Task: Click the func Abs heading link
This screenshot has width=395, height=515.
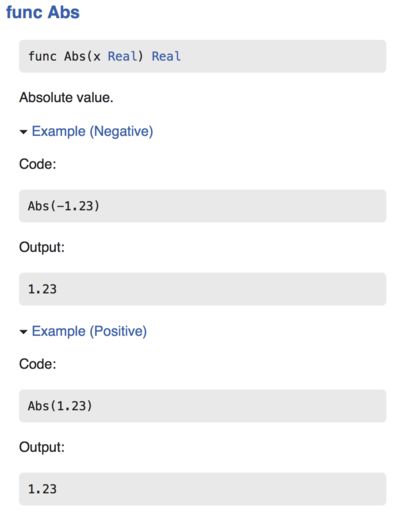Action: point(43,12)
